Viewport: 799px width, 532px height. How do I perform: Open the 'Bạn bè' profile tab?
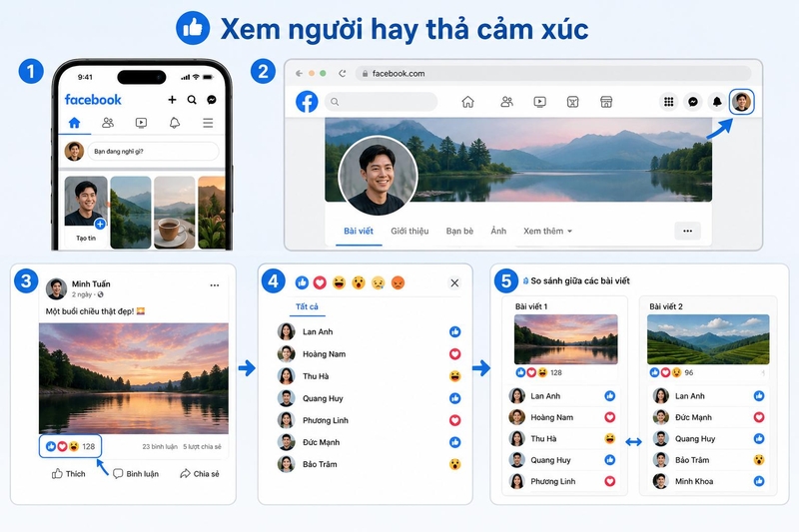click(x=459, y=232)
